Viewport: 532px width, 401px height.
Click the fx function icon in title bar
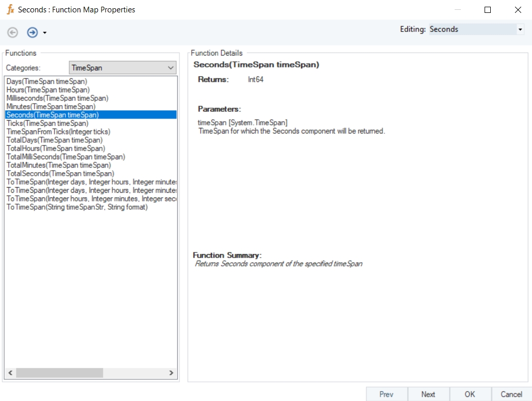pyautogui.click(x=10, y=10)
